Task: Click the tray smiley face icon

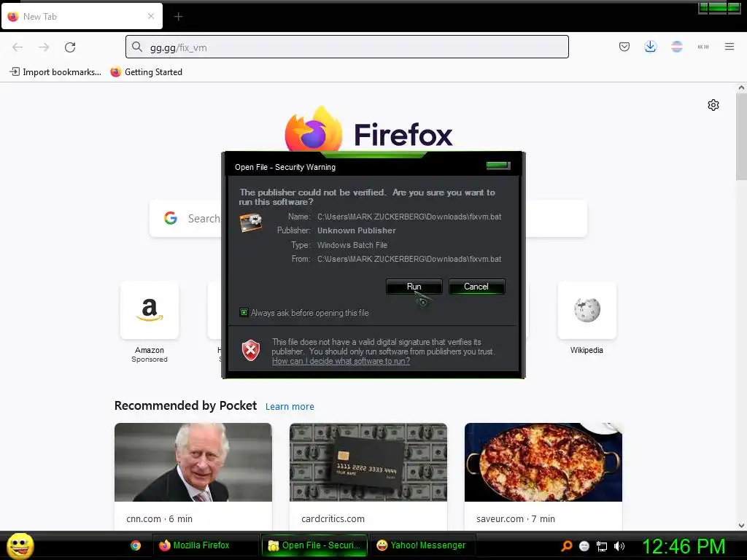Action: 584,546
